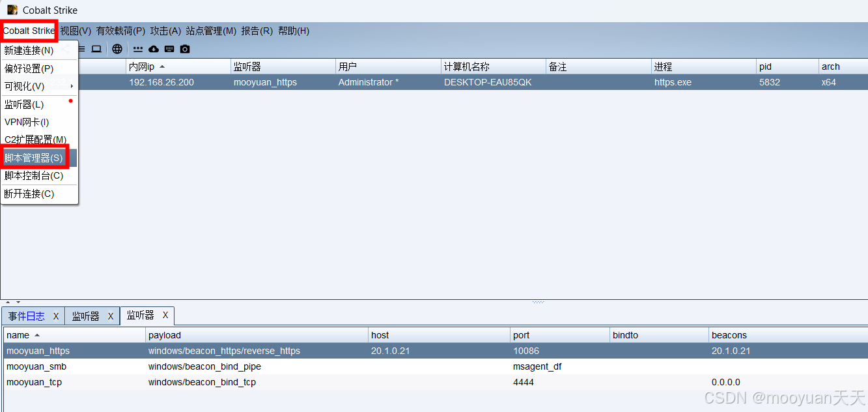Open screenshots camera icon in toolbar

[185, 49]
